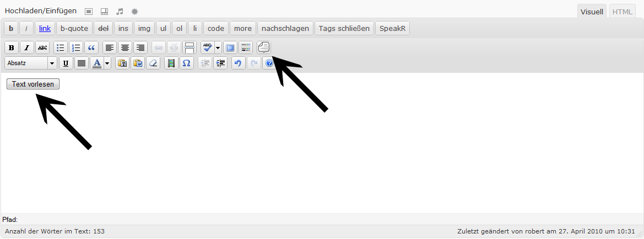Apply the text color swatch A
Image resolution: width=644 pixels, height=239 pixels.
[97, 63]
